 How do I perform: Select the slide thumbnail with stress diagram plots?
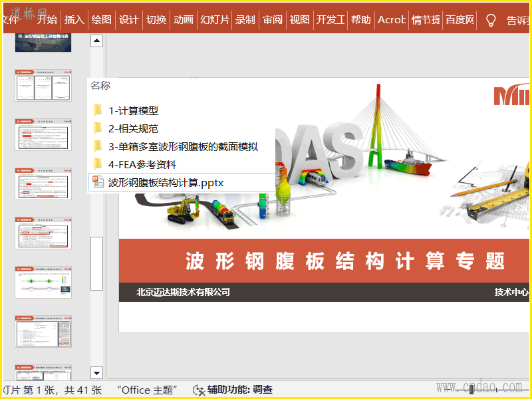(43, 282)
